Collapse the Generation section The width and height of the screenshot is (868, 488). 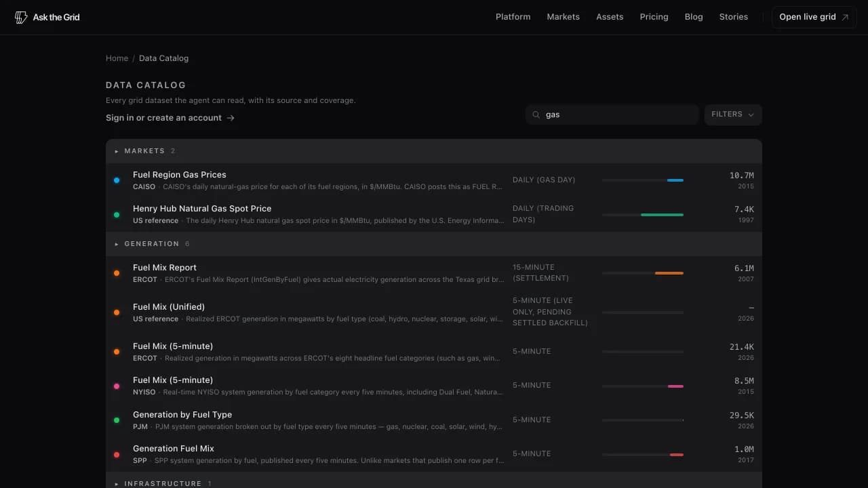[x=434, y=244]
